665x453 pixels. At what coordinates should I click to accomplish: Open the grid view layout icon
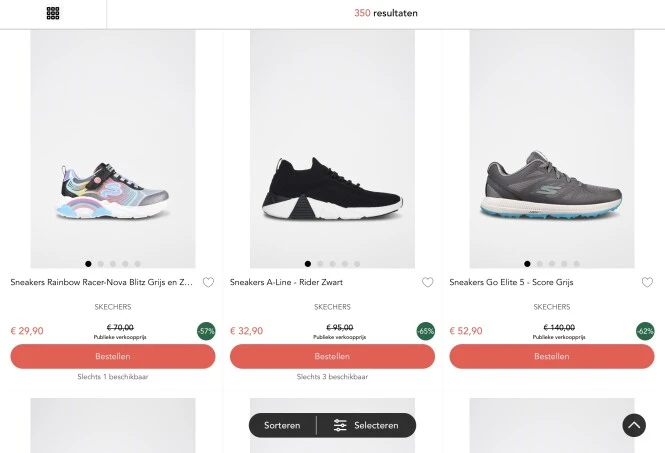[x=53, y=13]
